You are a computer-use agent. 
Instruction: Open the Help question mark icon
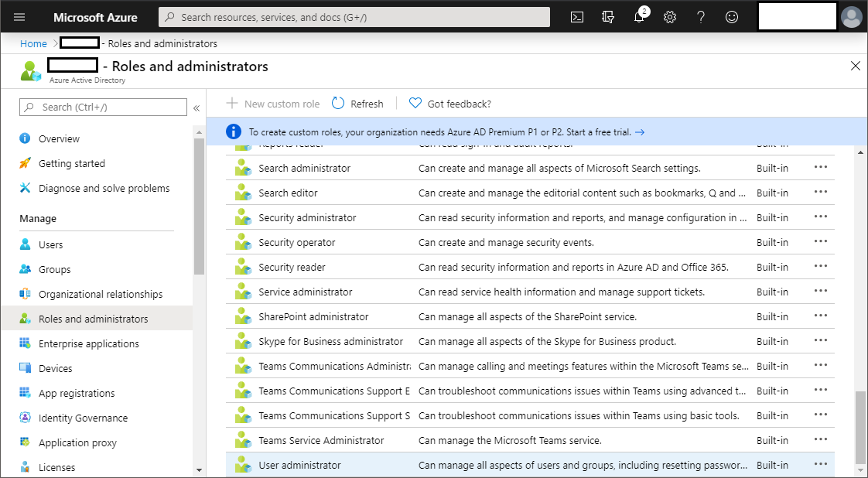tap(701, 17)
